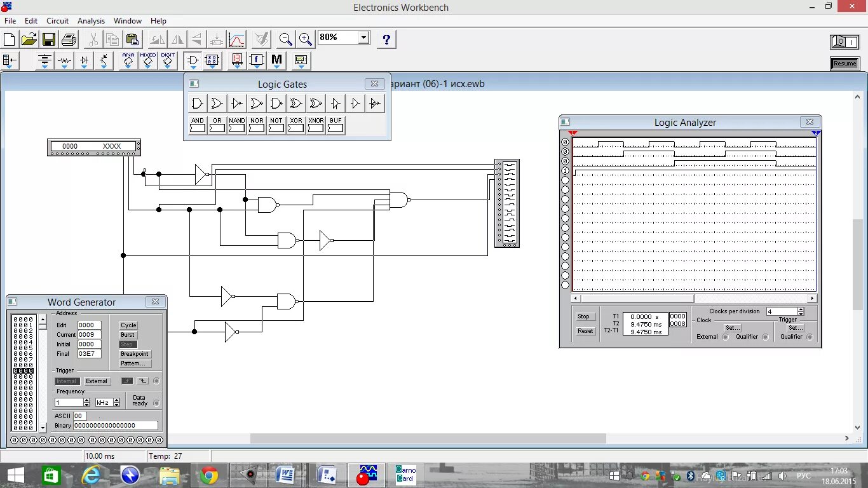Zoom out of the circuit
The image size is (868, 488).
(286, 39)
